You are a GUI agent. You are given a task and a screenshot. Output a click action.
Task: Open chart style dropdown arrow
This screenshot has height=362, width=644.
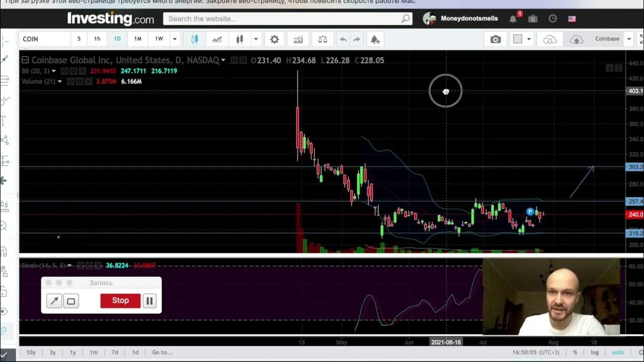point(256,39)
